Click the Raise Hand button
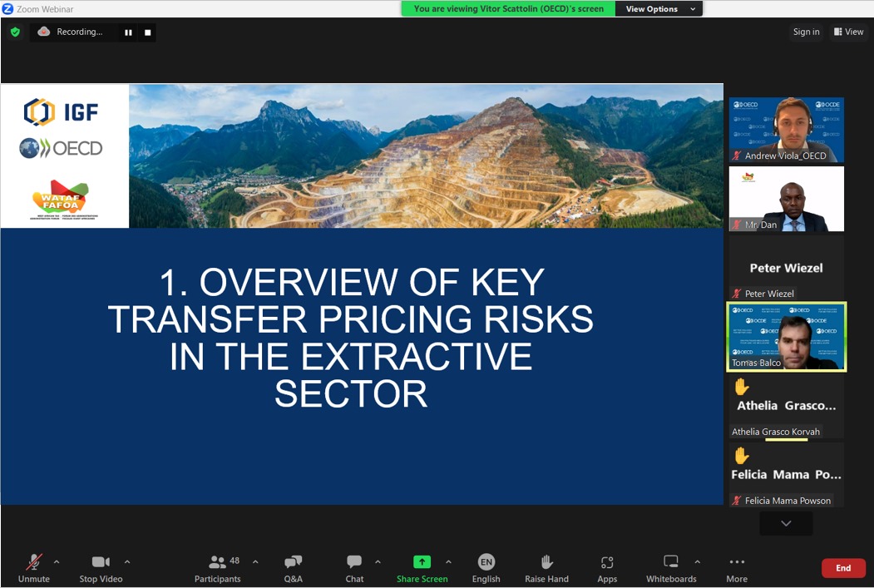 (x=547, y=569)
